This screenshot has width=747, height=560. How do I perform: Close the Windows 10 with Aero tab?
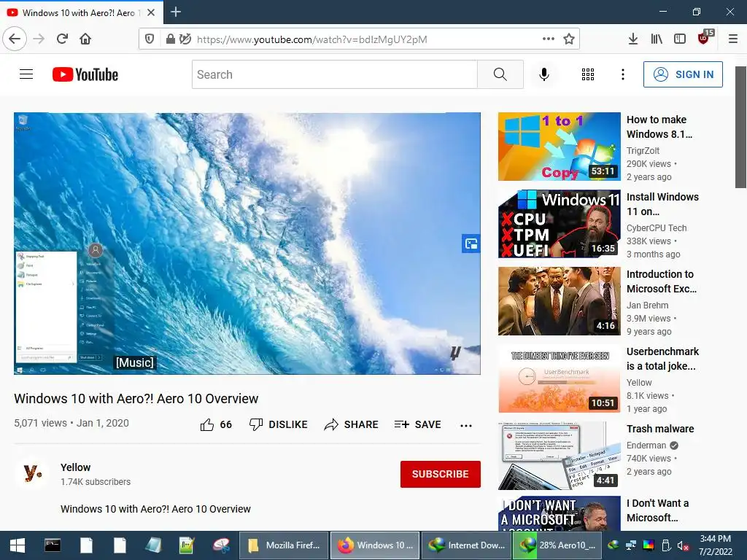pos(151,12)
